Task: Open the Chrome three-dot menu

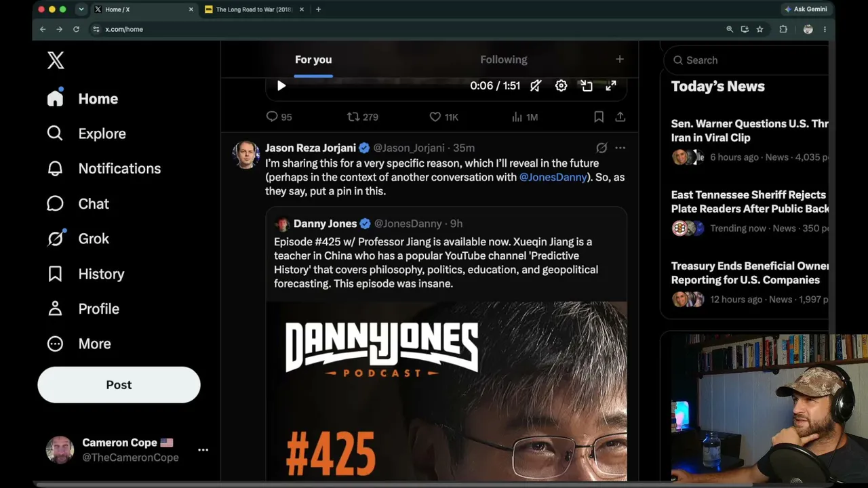Action: 825,29
